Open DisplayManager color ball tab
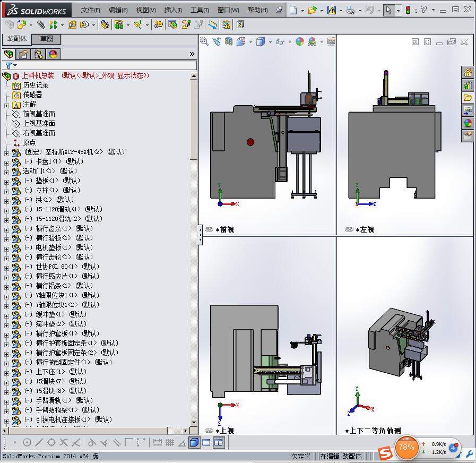 [53, 54]
